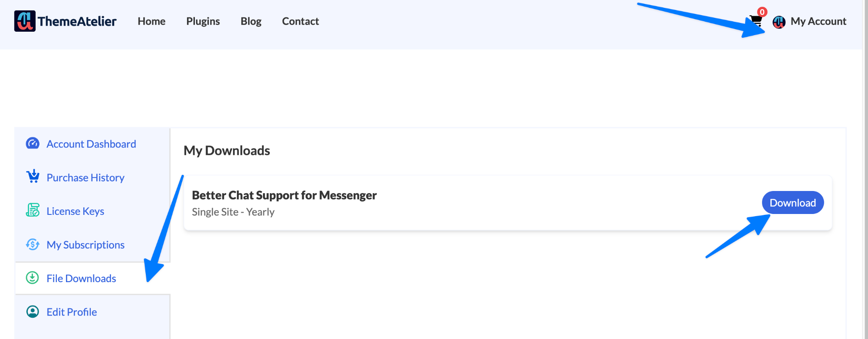
Task: Download Better Chat Support for Messenger
Action: coord(793,203)
